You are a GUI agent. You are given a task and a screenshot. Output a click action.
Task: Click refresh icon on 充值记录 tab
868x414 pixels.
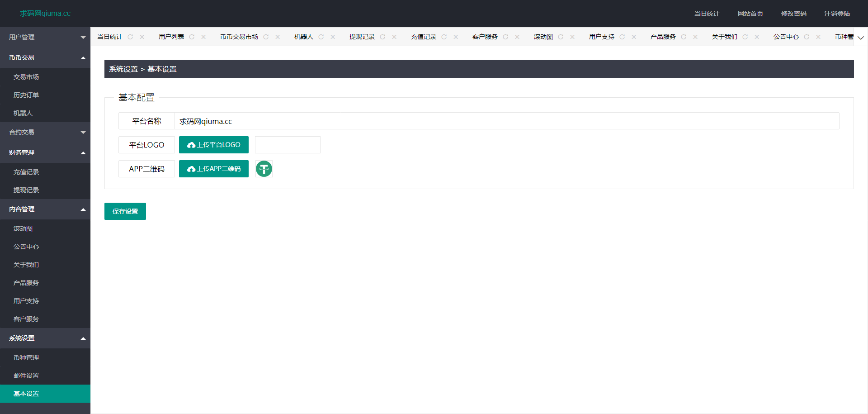coord(444,37)
